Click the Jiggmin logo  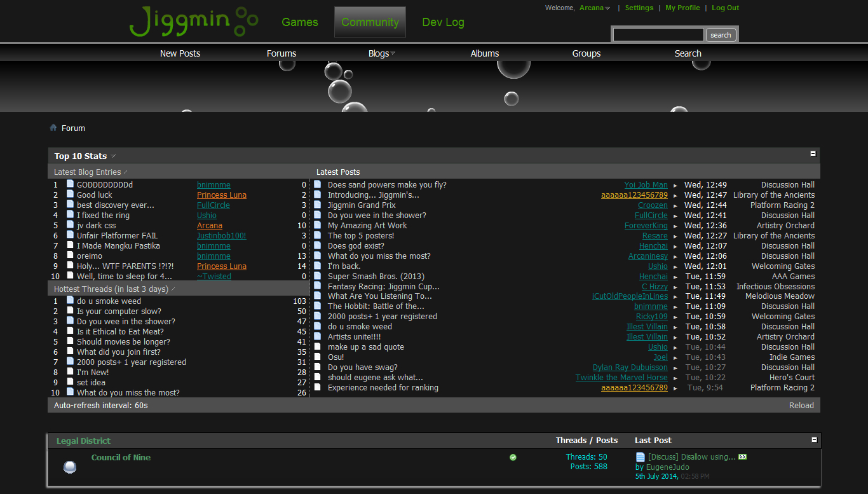193,22
